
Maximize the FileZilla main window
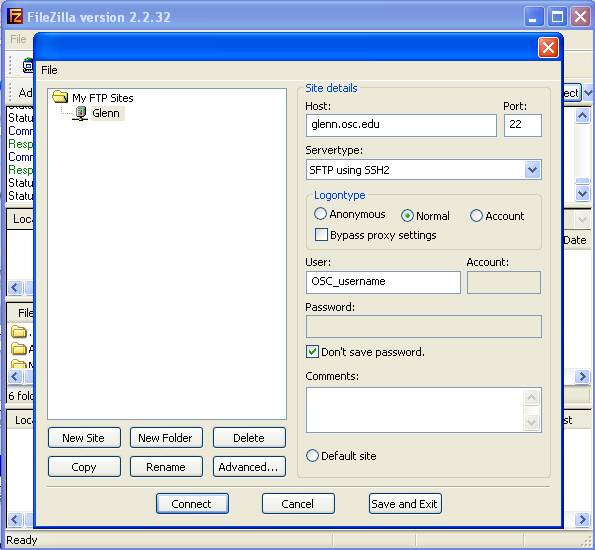click(x=557, y=17)
